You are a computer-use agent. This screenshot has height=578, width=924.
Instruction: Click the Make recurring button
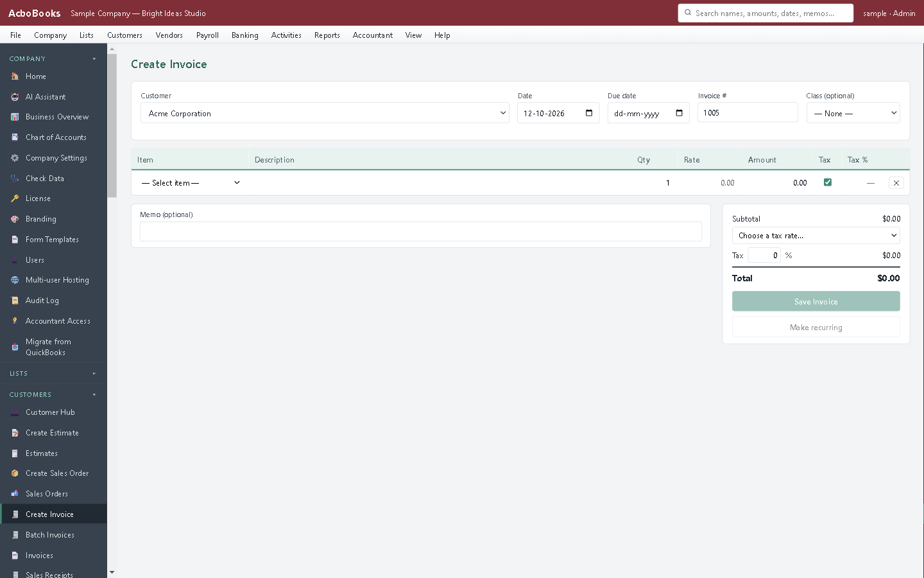click(x=816, y=327)
